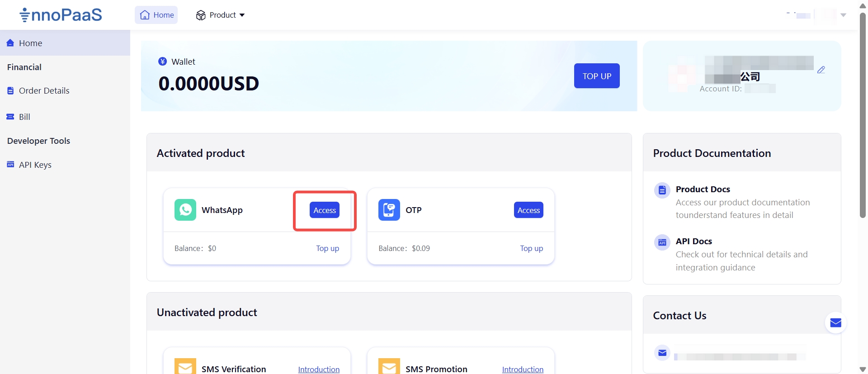Click the Product Documentation heading
This screenshot has height=374, width=868.
click(712, 153)
